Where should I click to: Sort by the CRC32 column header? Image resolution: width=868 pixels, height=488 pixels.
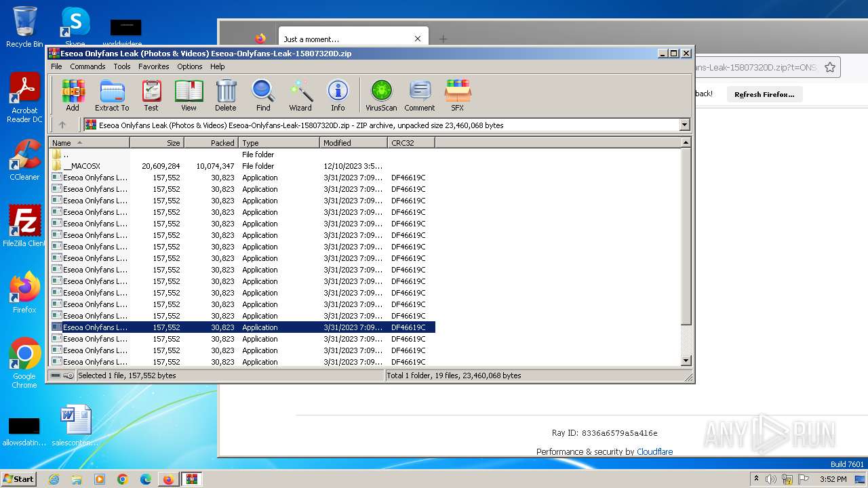[x=411, y=142]
